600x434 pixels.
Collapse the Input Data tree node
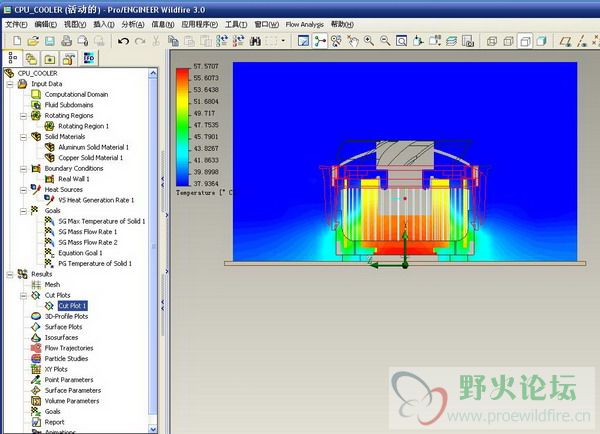point(10,84)
